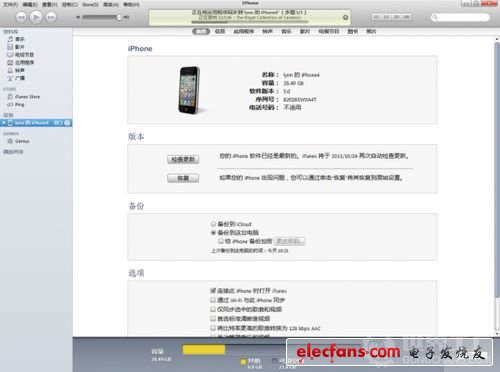Image resolution: width=500 pixels, height=372 pixels.
Task: Open Genius in the sidebar
Action: (x=19, y=141)
